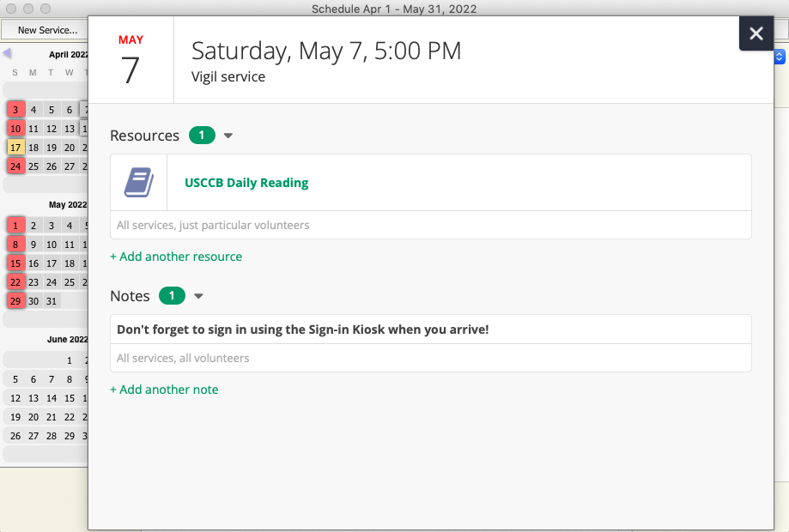This screenshot has width=789, height=532.
Task: Click Add another resource
Action: (x=176, y=257)
